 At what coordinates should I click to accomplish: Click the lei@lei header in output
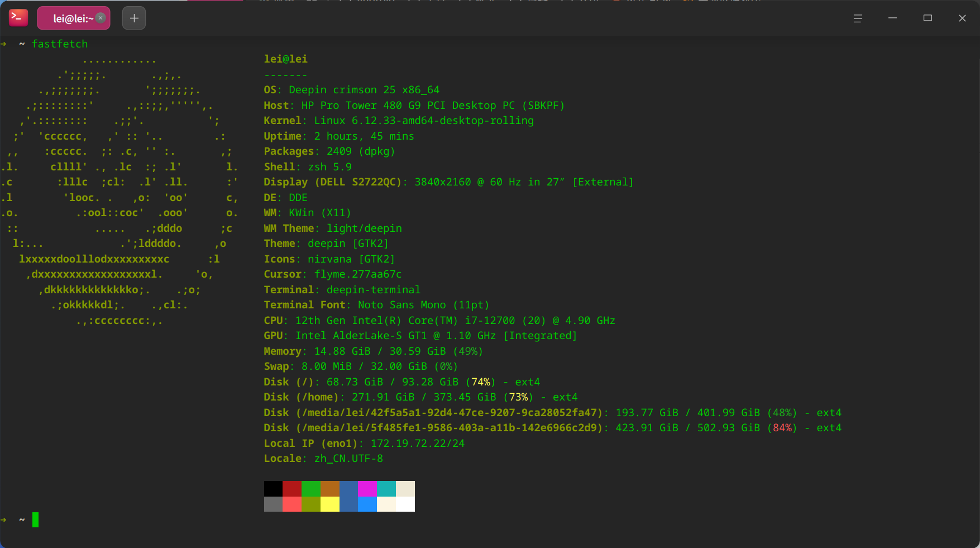coord(286,59)
